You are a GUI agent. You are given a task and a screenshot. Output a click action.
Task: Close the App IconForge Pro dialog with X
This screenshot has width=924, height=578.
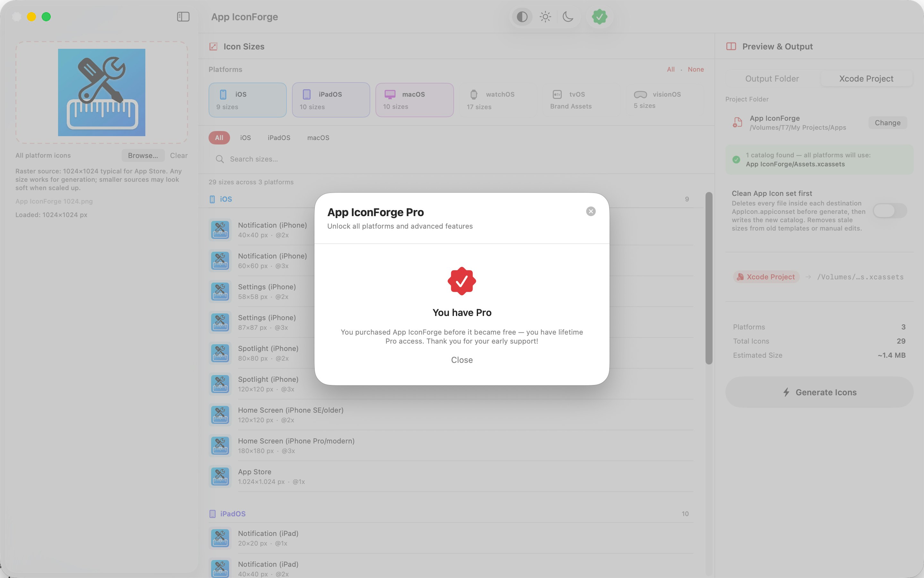click(591, 211)
